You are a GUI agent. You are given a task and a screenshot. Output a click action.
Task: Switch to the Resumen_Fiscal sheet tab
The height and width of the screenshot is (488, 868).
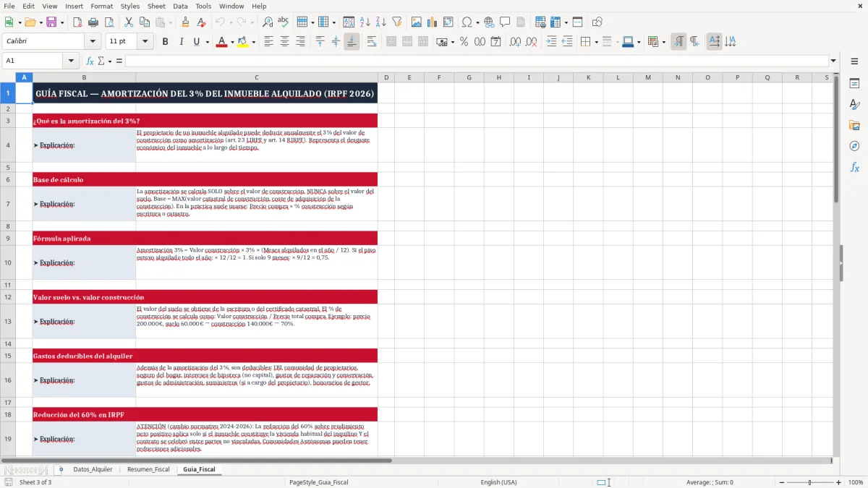148,469
